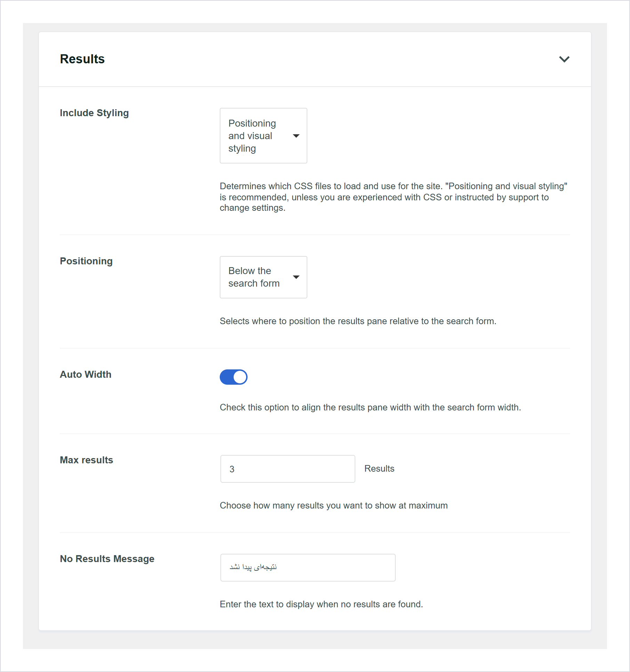630x672 pixels.
Task: Click the 'Check this option to align' description
Action: coord(371,407)
